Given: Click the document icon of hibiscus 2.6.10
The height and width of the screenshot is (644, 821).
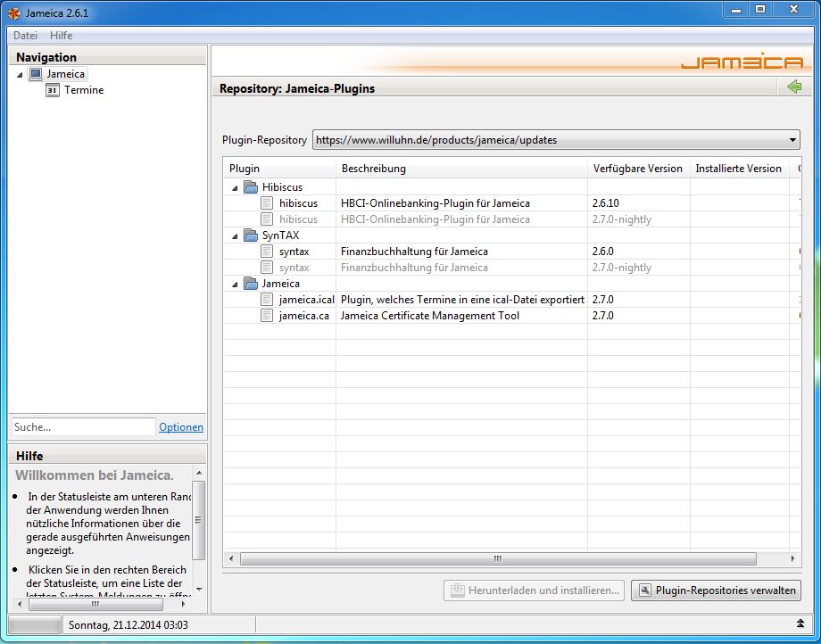Looking at the screenshot, I should 267,203.
